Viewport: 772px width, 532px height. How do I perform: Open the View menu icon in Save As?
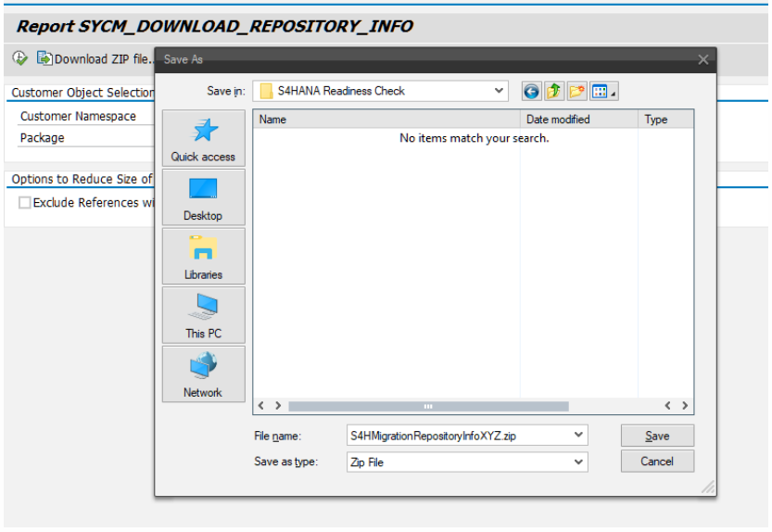(x=603, y=92)
